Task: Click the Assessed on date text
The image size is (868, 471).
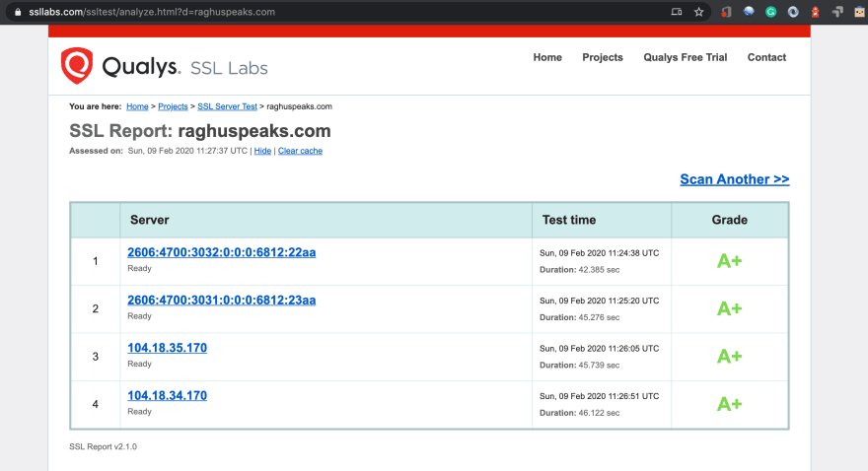Action: [187, 151]
